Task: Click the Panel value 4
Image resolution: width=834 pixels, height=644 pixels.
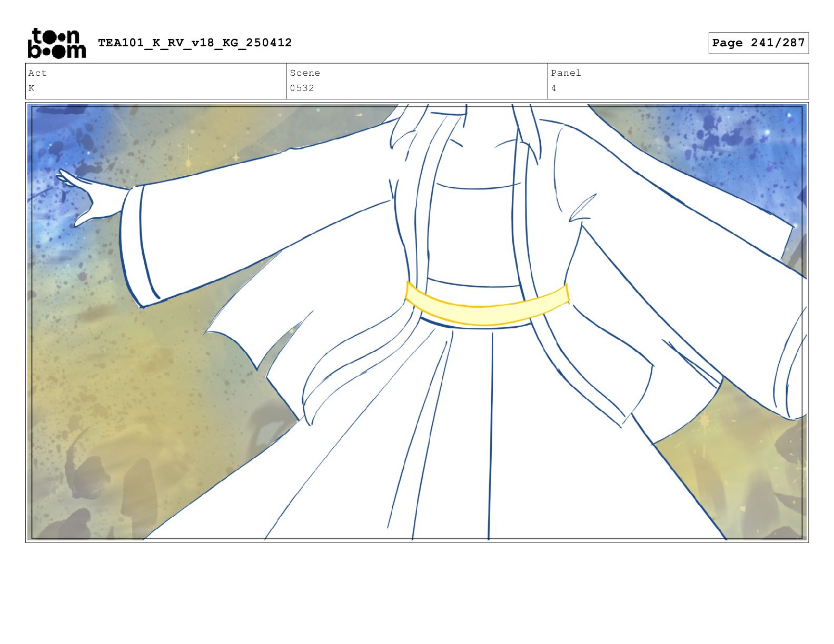Action: 553,88
